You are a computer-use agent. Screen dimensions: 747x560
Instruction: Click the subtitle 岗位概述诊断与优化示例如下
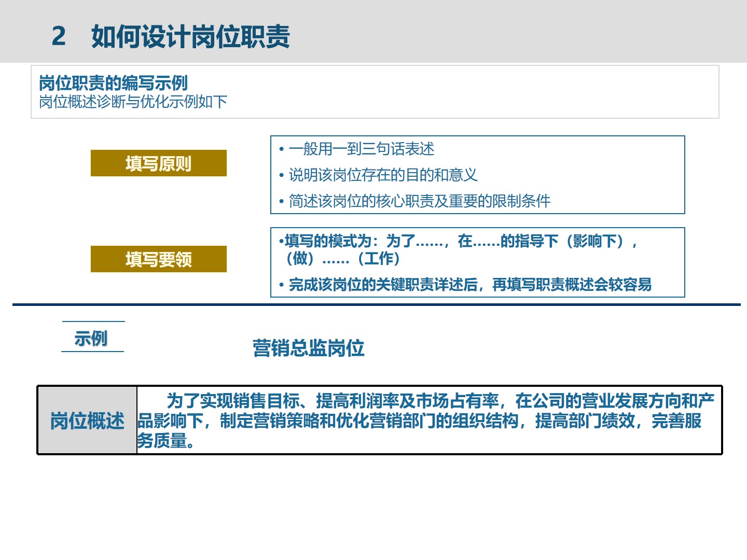click(x=133, y=102)
